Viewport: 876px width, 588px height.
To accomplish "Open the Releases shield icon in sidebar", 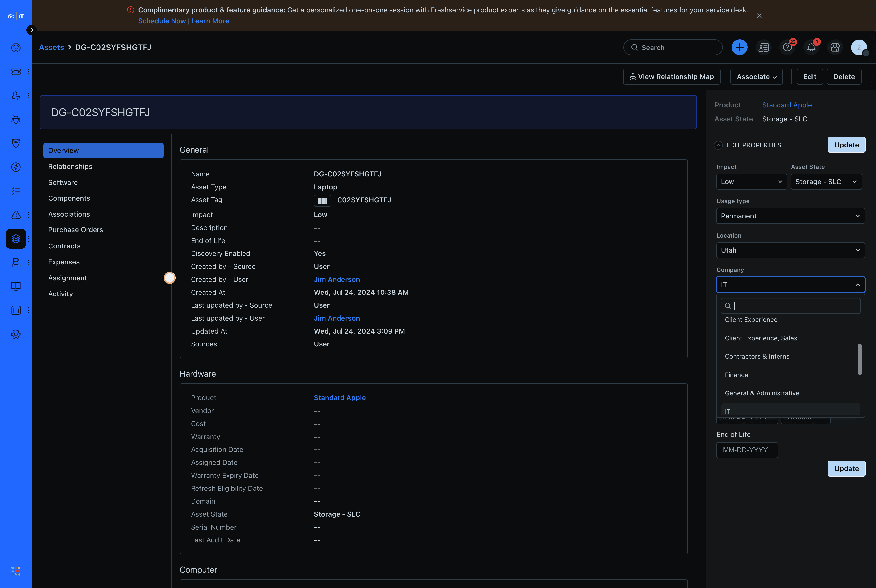I will pos(16,143).
